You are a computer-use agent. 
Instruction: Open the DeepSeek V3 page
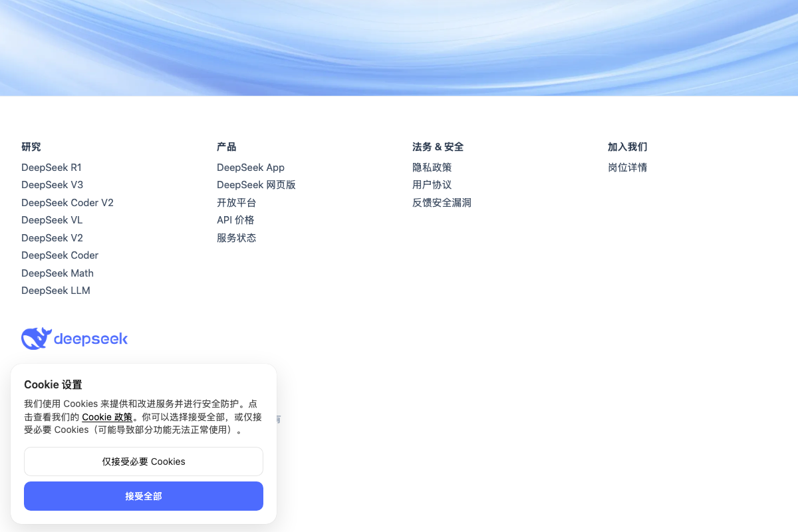52,185
